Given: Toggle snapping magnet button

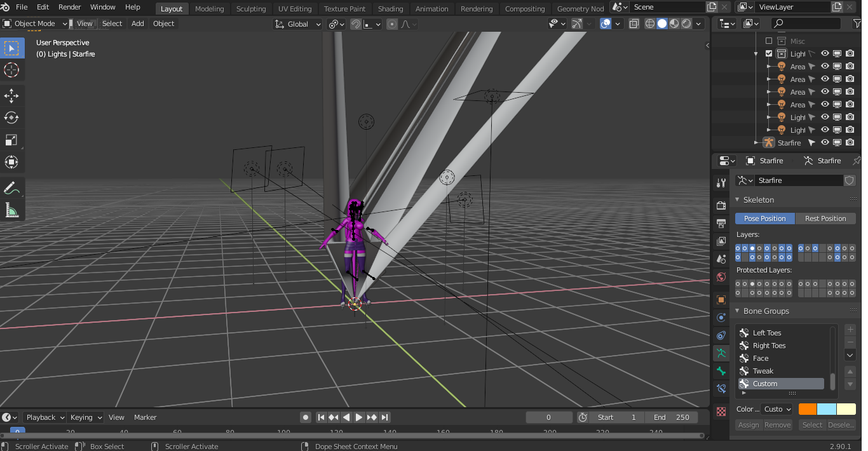Looking at the screenshot, I should (356, 24).
